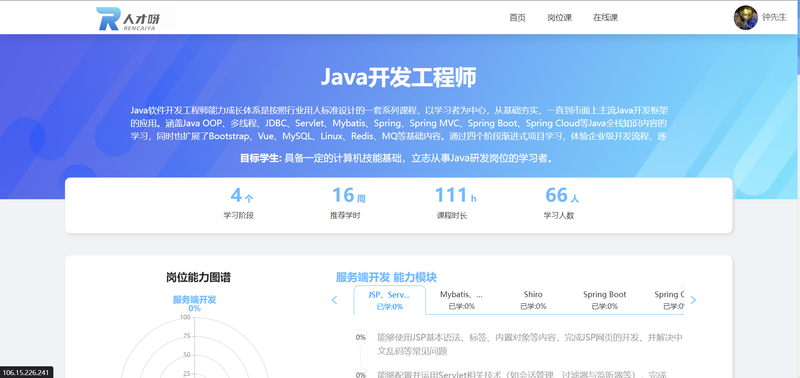
Task: Show next ability module tabs arrow
Action: (x=693, y=300)
